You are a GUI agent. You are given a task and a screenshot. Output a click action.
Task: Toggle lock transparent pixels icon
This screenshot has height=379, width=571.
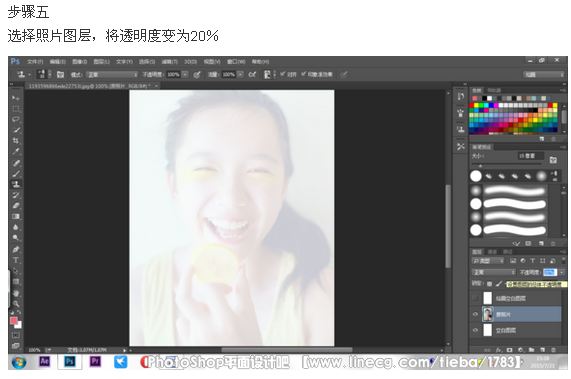click(490, 284)
